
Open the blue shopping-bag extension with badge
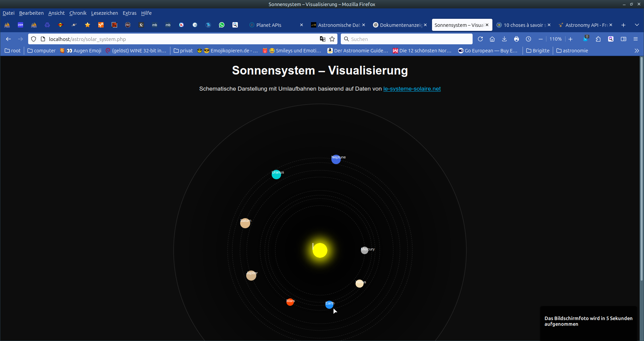click(x=586, y=39)
